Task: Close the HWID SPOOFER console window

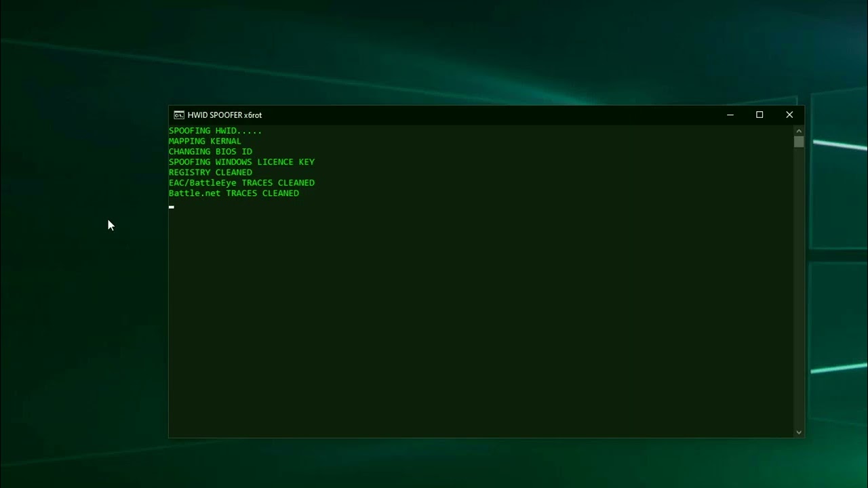Action: point(789,115)
